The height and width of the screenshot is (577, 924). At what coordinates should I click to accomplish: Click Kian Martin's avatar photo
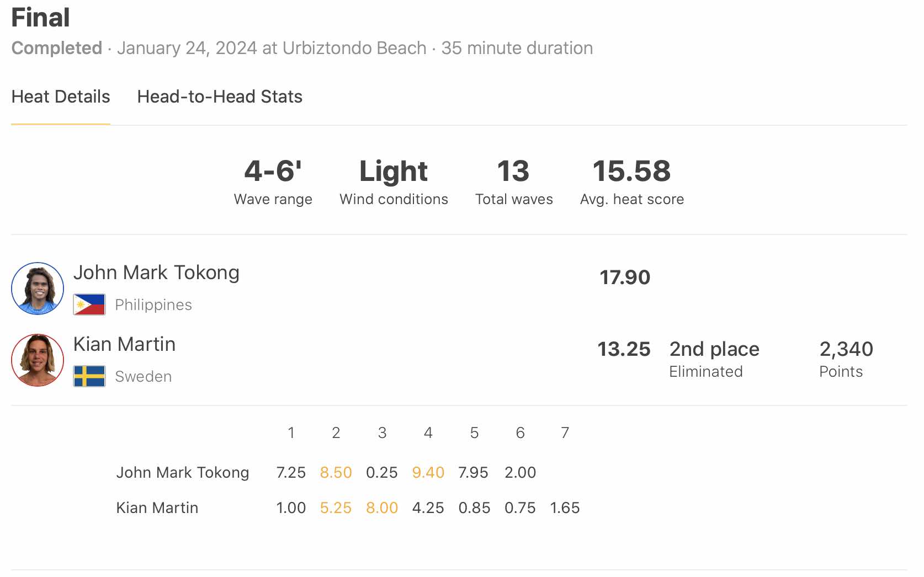38,360
